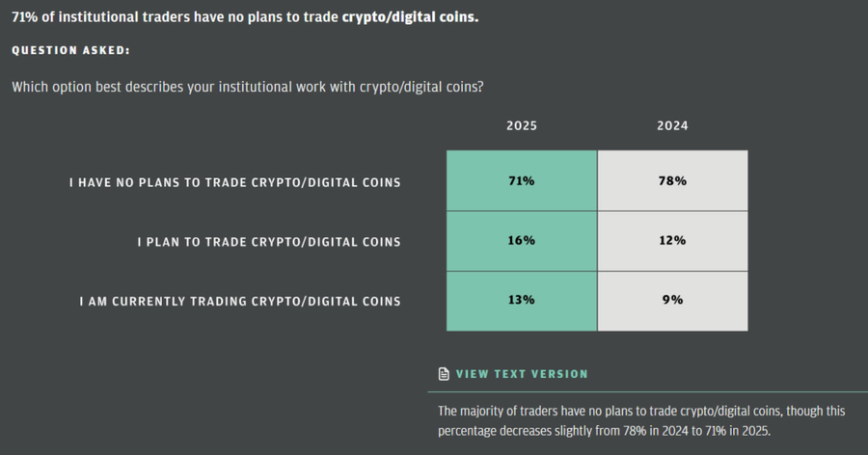Click the 12% cell for 2024
This screenshot has height=455, width=868.
(672, 240)
